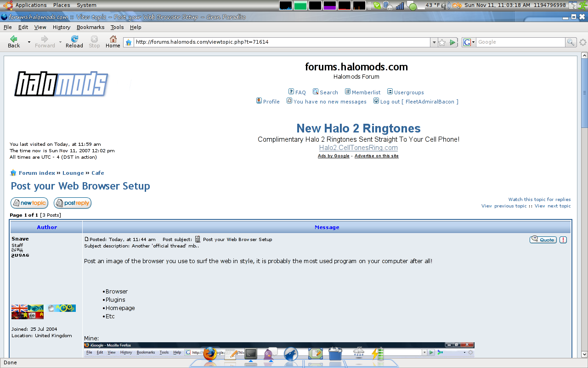Viewport: 588px width, 368px height.
Task: Open the text editor notepad dock icon
Action: 231,354
